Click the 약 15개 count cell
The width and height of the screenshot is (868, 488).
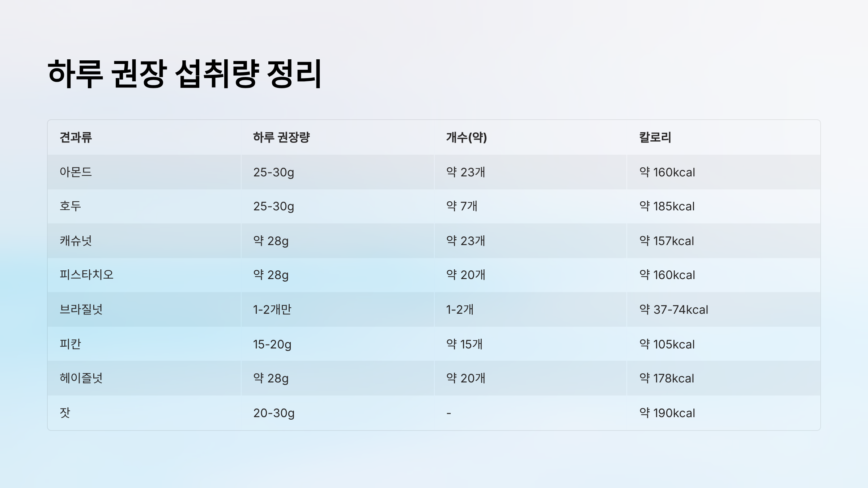coord(464,344)
